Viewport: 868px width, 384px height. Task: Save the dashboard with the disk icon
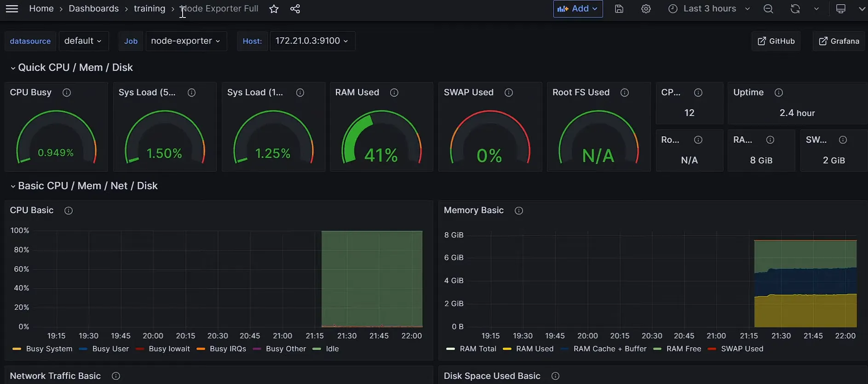point(619,9)
